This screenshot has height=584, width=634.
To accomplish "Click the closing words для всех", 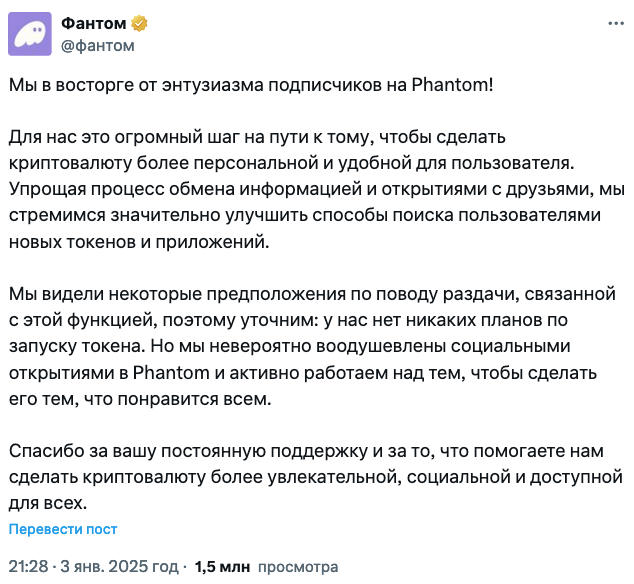I will [x=48, y=503].
